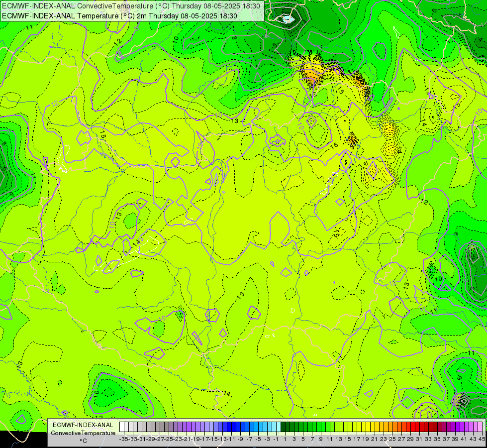487x448 pixels.
Task: Click the legend scale value '-25'
Action: point(169,439)
